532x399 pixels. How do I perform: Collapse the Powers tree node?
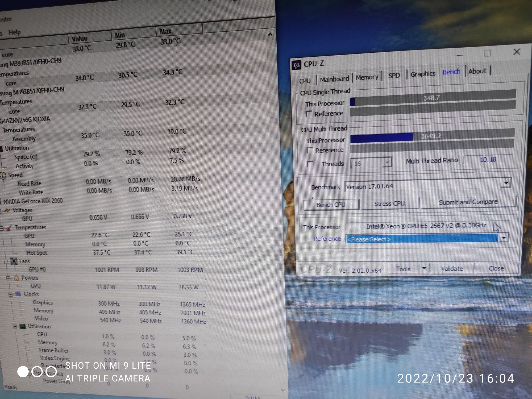tap(8, 278)
